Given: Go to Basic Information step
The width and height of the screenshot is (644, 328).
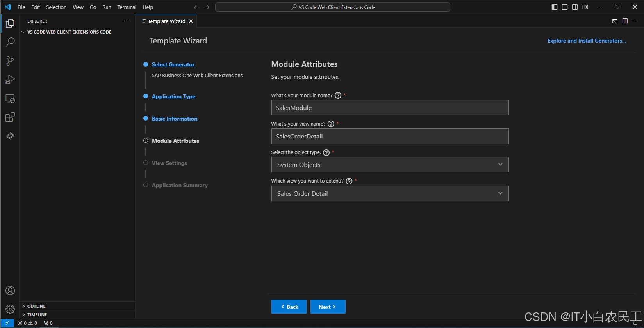Looking at the screenshot, I should pos(175,119).
